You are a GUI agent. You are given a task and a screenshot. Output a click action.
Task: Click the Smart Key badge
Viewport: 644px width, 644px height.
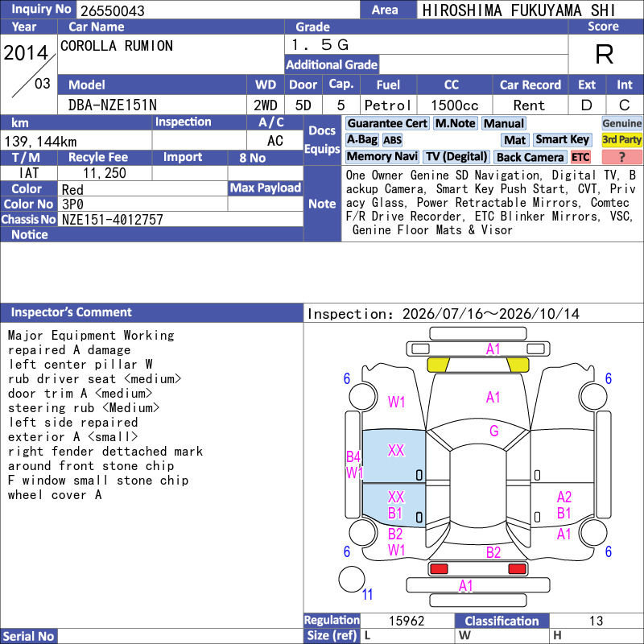click(x=562, y=139)
